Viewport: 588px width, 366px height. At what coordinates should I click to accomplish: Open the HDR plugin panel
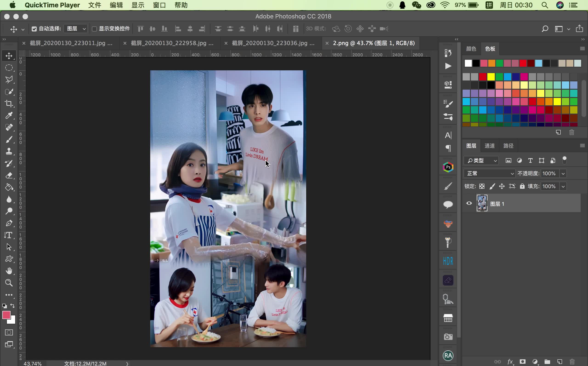click(448, 261)
